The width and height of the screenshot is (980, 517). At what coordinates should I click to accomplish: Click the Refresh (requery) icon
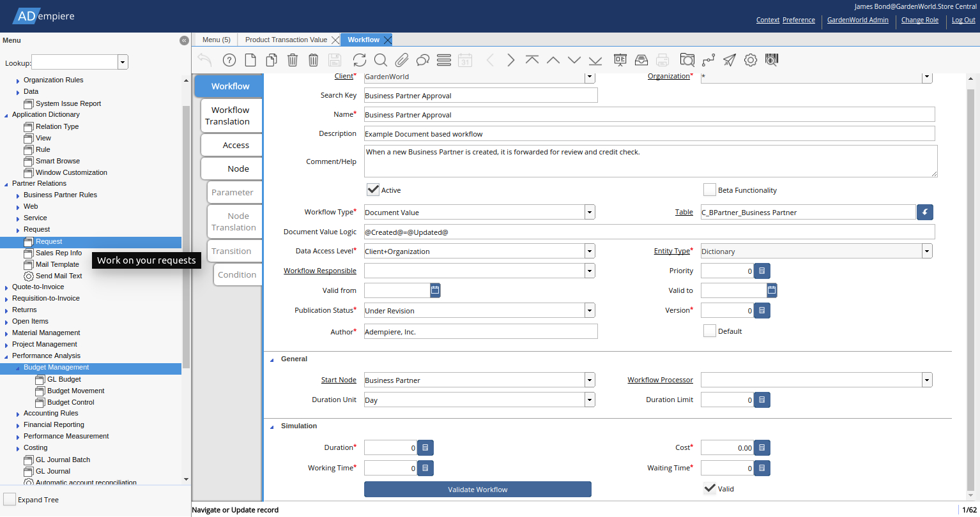[360, 60]
